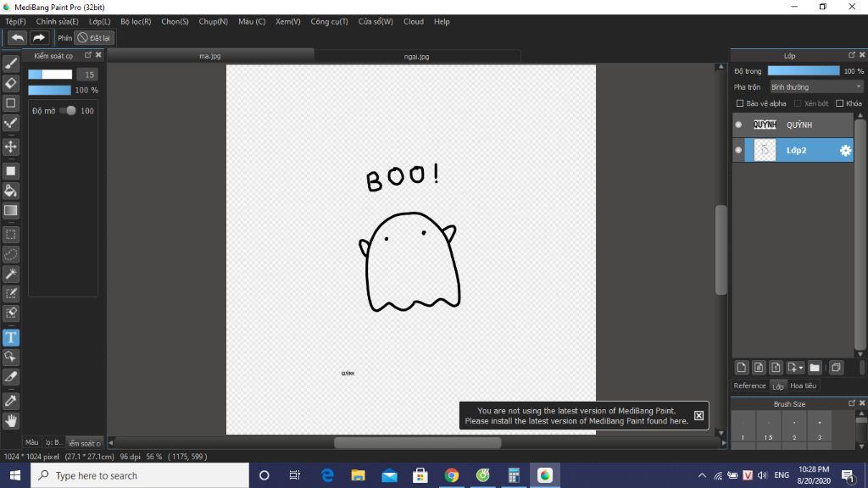
Task: Select brush size preset 3
Action: 820,429
